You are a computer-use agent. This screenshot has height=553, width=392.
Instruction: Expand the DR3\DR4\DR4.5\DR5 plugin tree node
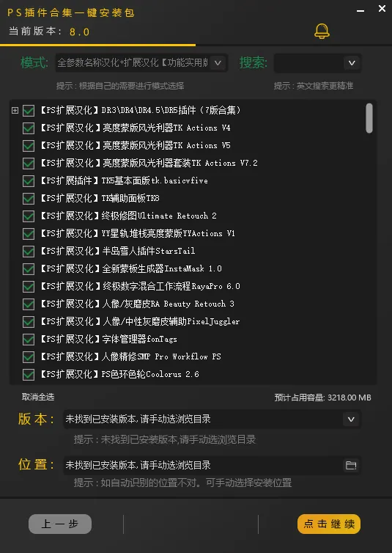click(x=15, y=111)
